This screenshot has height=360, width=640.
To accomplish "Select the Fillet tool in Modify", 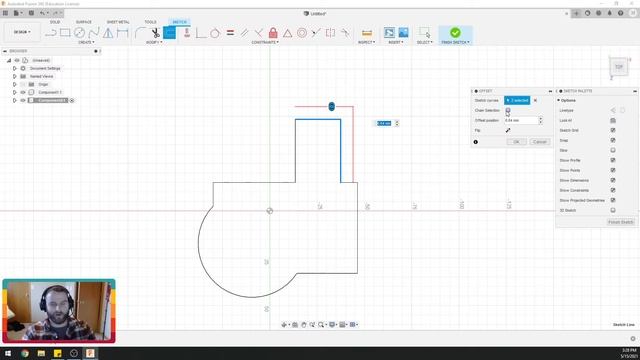I will [140, 33].
